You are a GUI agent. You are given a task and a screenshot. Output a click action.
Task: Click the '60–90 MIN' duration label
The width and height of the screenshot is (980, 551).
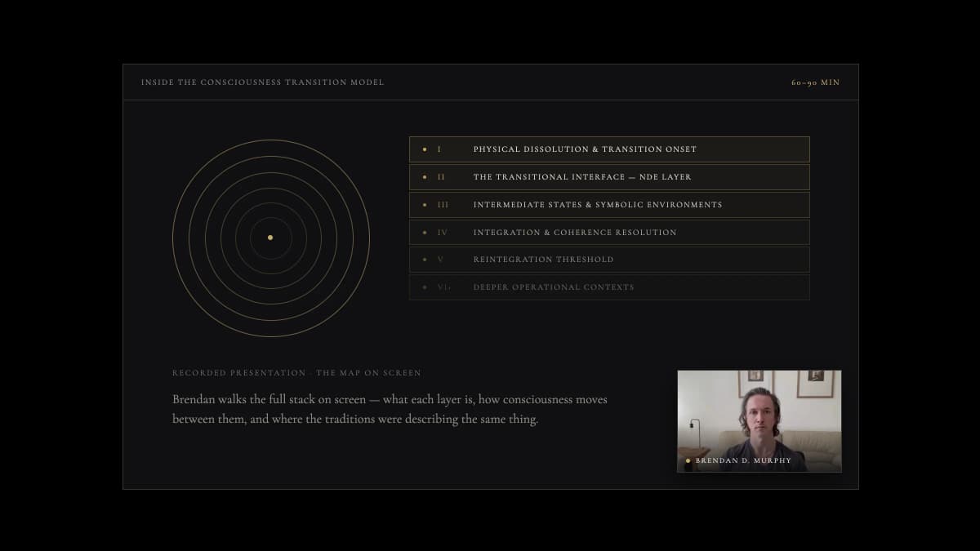(815, 82)
